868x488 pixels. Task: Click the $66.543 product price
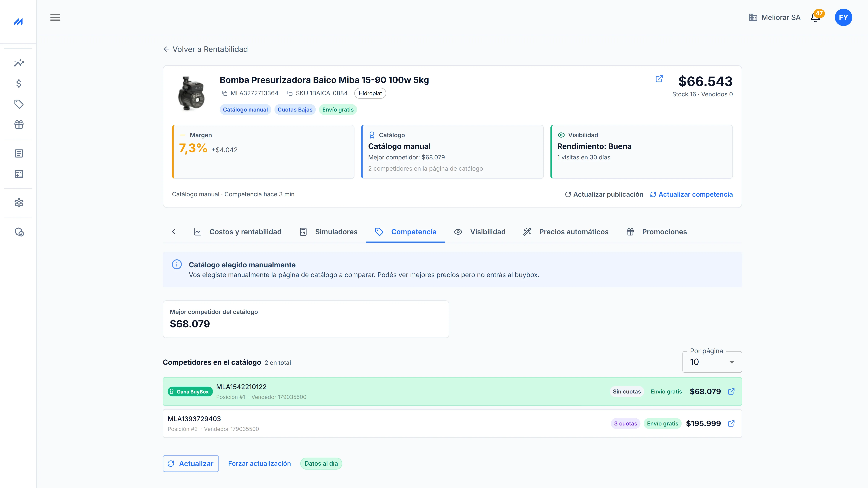tap(705, 82)
